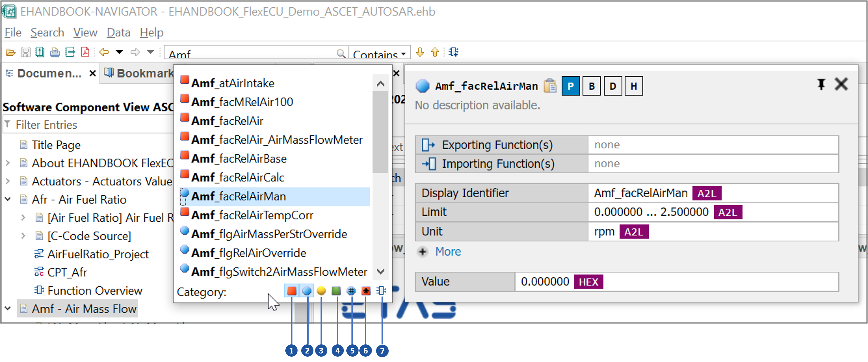This screenshot has height=362, width=868.
Task: Open the Data menu
Action: tap(118, 33)
